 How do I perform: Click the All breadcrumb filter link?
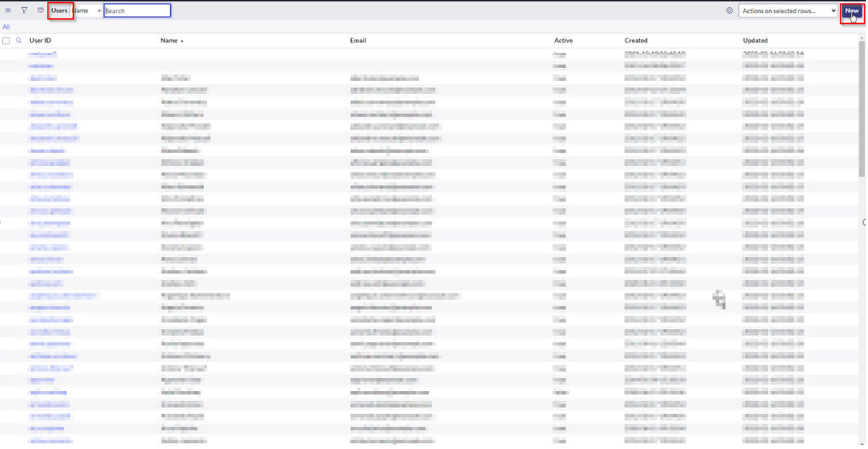pyautogui.click(x=6, y=27)
